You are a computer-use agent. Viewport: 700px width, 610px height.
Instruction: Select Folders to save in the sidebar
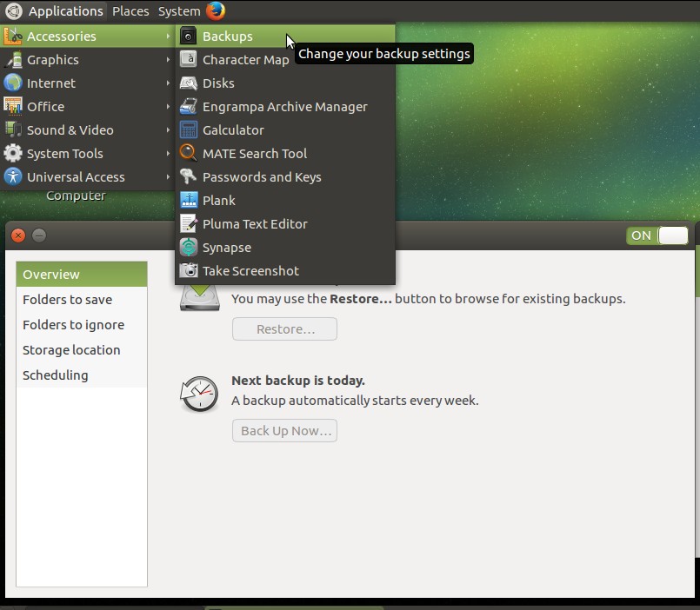tap(82, 300)
